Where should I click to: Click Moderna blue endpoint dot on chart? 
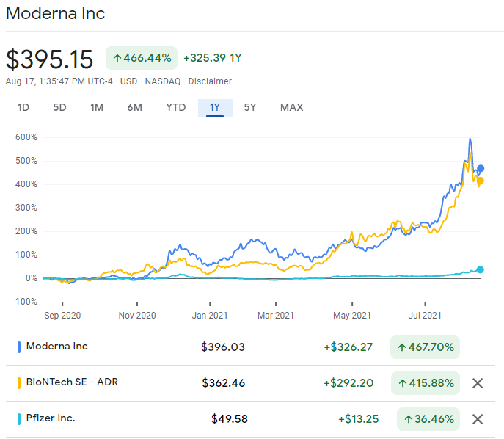pos(481,169)
